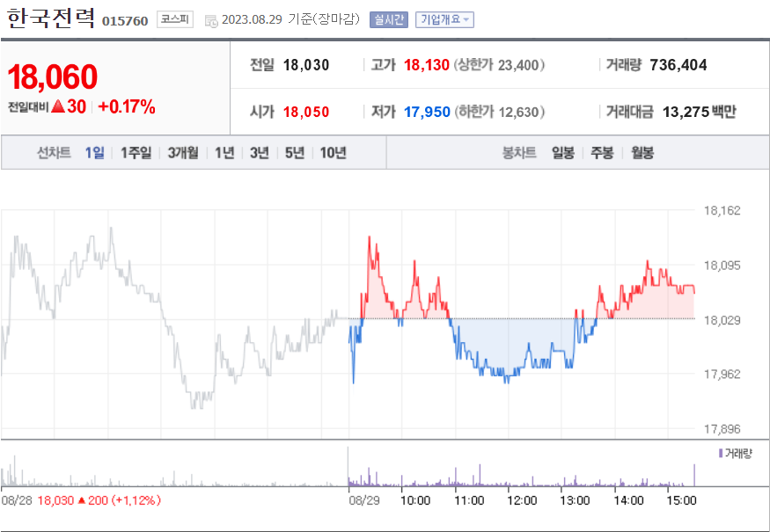The height and width of the screenshot is (532, 770).
Task: Switch to 월봉 candlestick chart
Action: tap(642, 153)
